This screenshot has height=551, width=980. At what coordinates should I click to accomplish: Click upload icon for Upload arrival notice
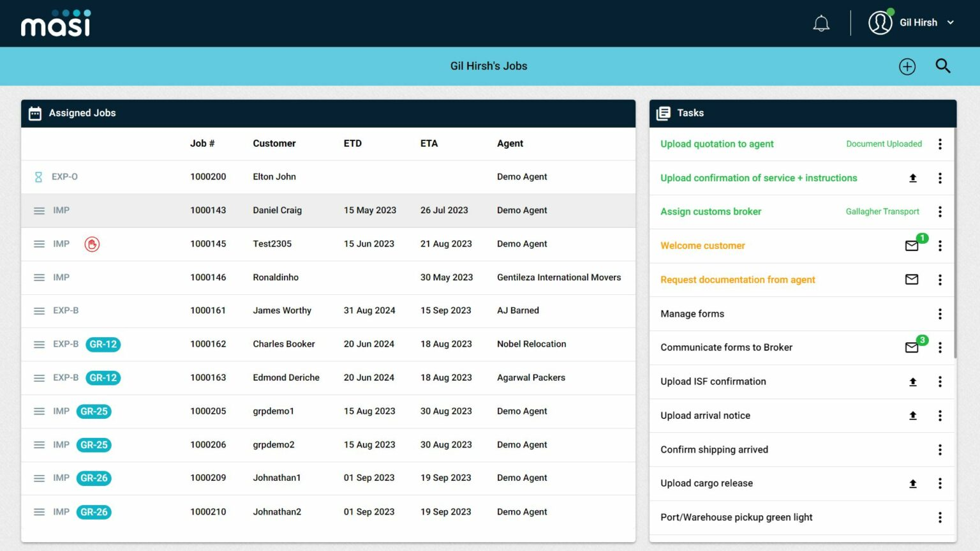[913, 416]
